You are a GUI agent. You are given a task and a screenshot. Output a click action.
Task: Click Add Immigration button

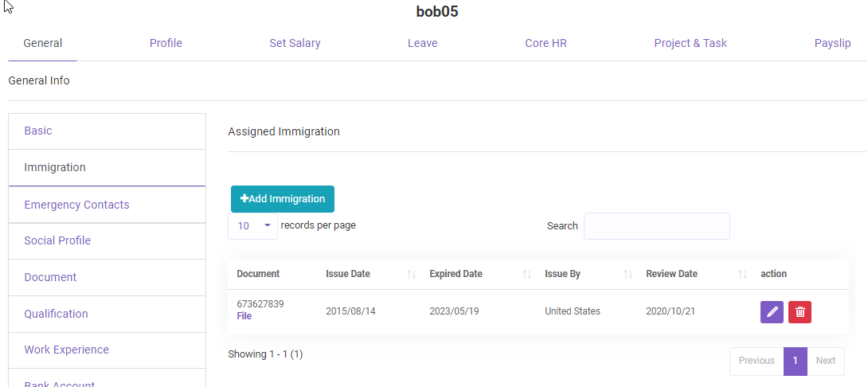283,199
